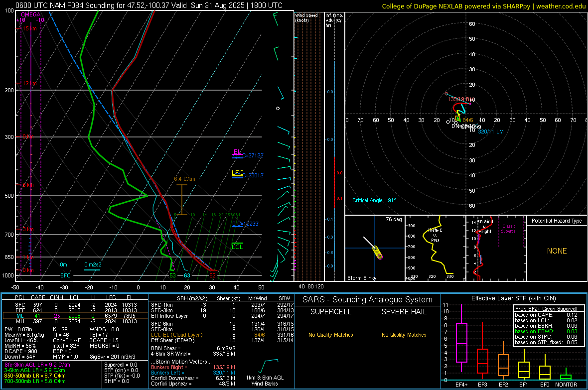The height and width of the screenshot is (390, 588).
Task: Click the Storm Slinky label
Action: coord(361,278)
